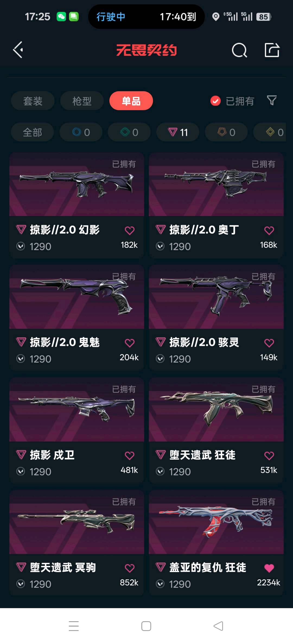Filter by green diamond tier icon
This screenshot has width=293, height=644.
click(129, 132)
